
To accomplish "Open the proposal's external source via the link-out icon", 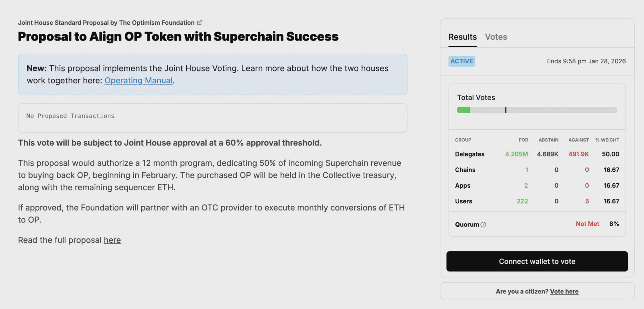I will (200, 22).
